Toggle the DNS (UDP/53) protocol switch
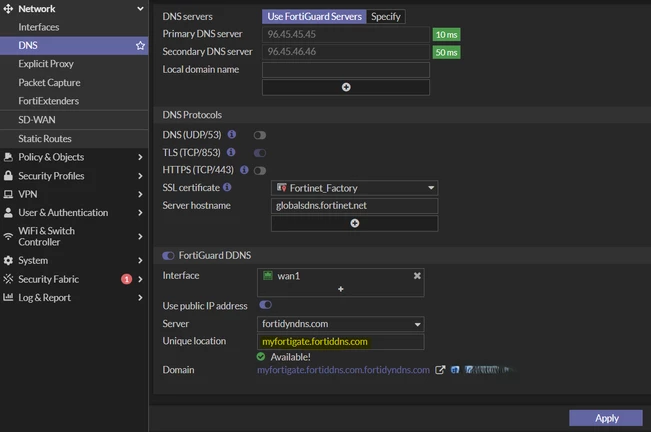The height and width of the screenshot is (432, 651). 260,135
